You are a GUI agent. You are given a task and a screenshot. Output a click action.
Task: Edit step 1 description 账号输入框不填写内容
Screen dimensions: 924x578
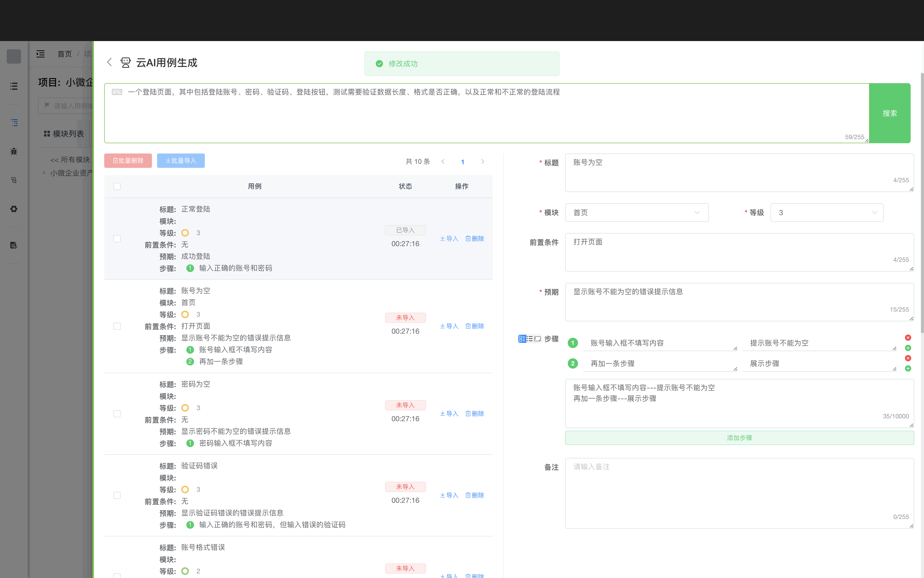coord(660,343)
